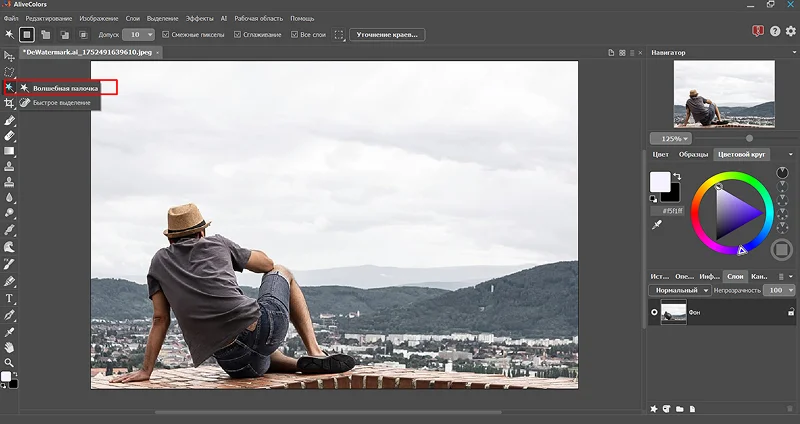Select the Gradient tool
Screen dimensions: 800x424
pyautogui.click(x=9, y=151)
